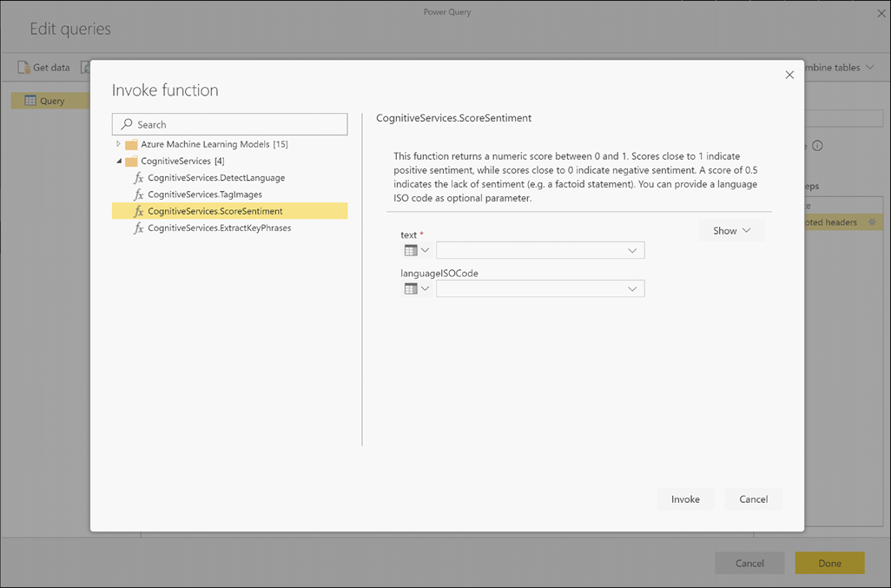
Task: Click the Search box in Invoke function
Action: pyautogui.click(x=229, y=124)
